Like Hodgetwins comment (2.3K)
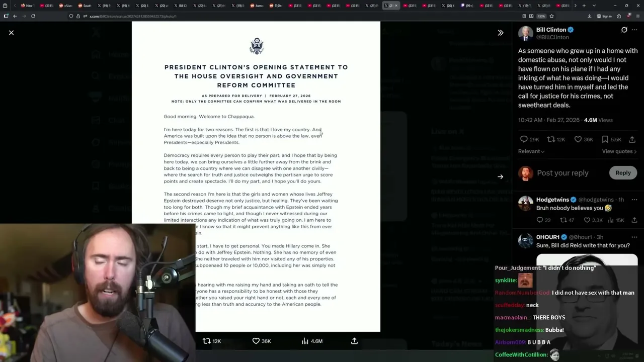The image size is (644, 362). click(x=593, y=220)
